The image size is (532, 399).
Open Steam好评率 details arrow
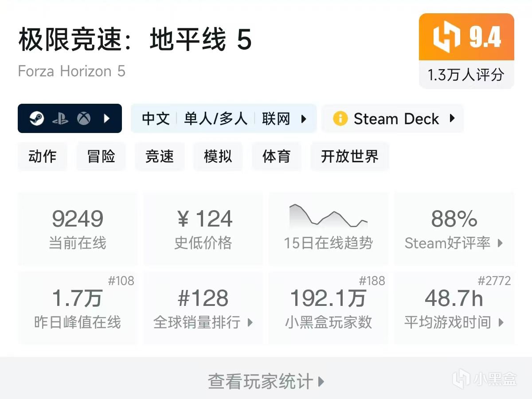point(501,243)
